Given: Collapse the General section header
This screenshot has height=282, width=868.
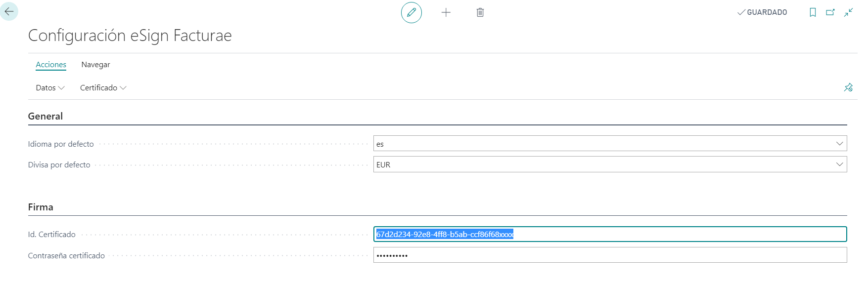Looking at the screenshot, I should [46, 116].
